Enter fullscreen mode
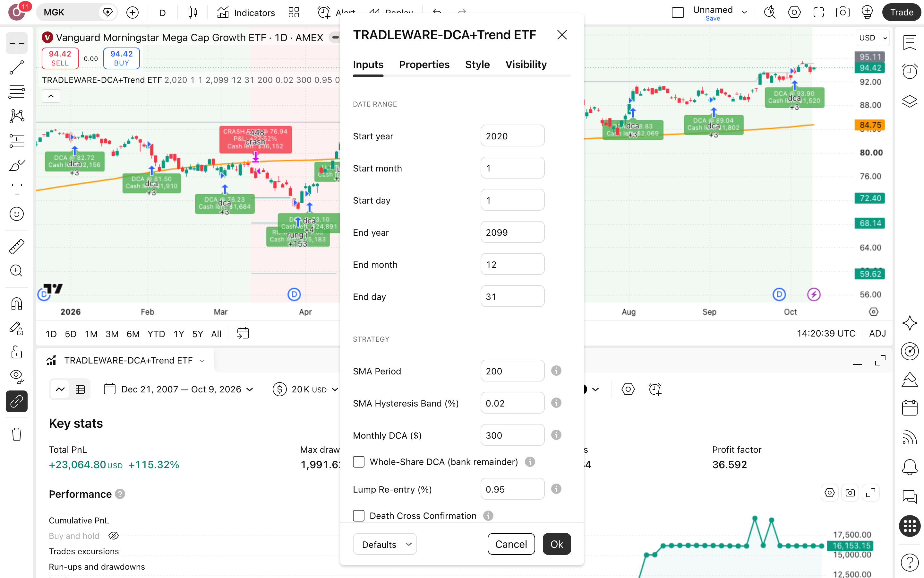Viewport: 924px width, 578px height. click(818, 13)
